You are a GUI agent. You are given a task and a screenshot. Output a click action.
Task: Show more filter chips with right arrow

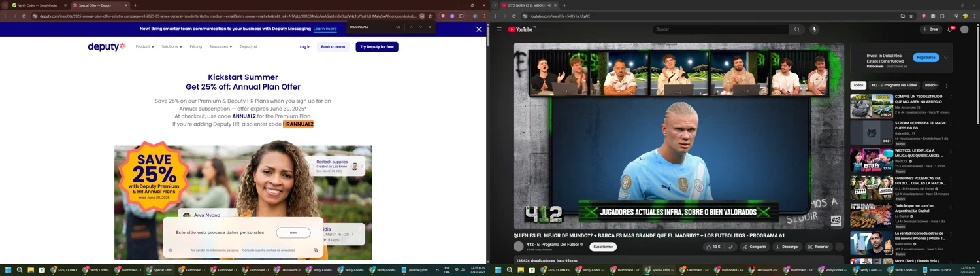coord(947,86)
